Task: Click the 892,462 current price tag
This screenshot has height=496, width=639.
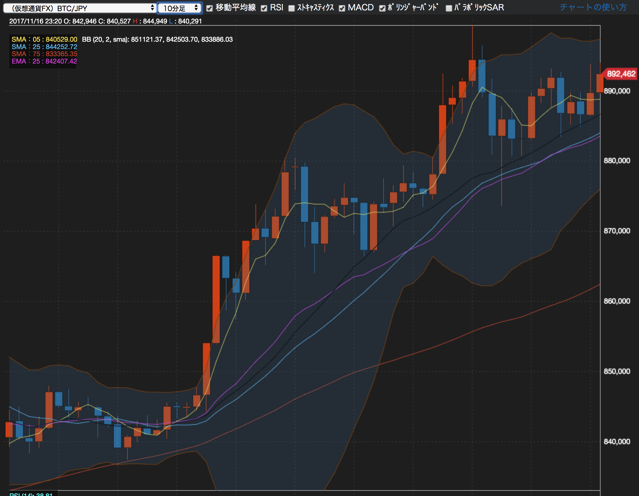Action: pyautogui.click(x=620, y=74)
